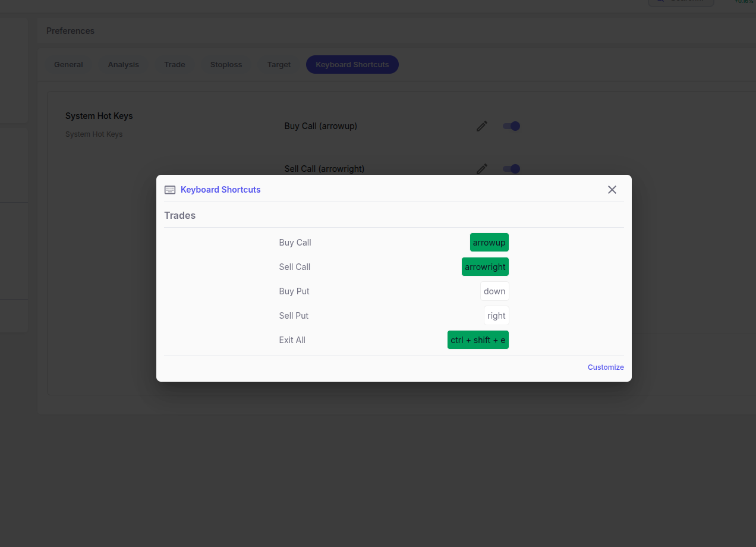Screen dimensions: 756x547
Task: Click the Sell Call label in dialog
Action: pos(295,267)
